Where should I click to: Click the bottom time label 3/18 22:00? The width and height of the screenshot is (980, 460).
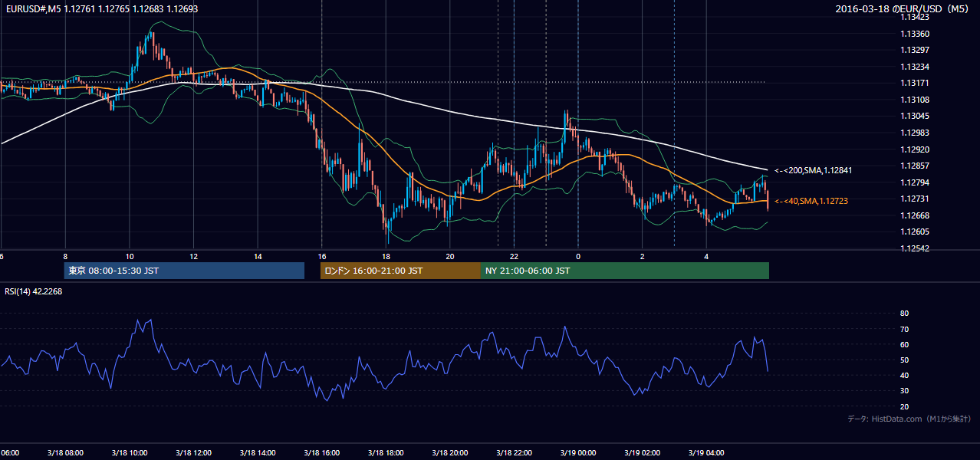point(514,452)
